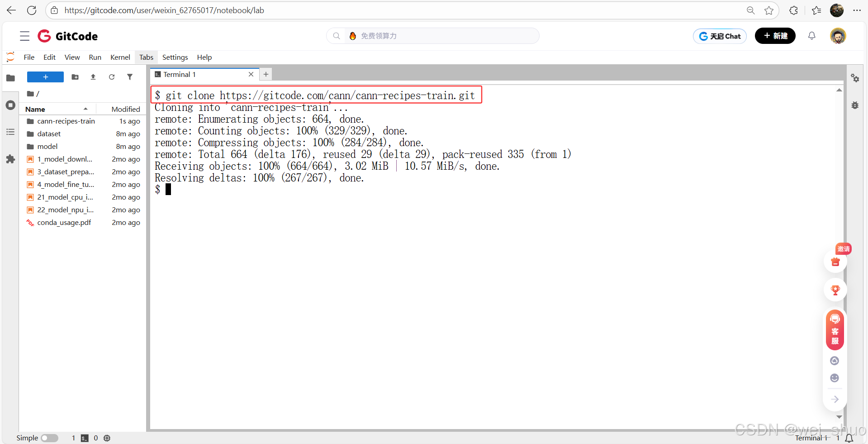This screenshot has width=868, height=444.
Task: Collapse floating panel with arrow
Action: pos(835,399)
